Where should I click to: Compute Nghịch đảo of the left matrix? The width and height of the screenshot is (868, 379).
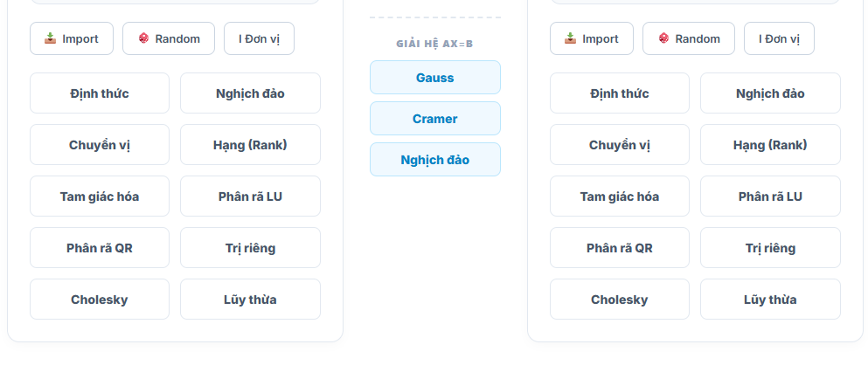point(250,93)
